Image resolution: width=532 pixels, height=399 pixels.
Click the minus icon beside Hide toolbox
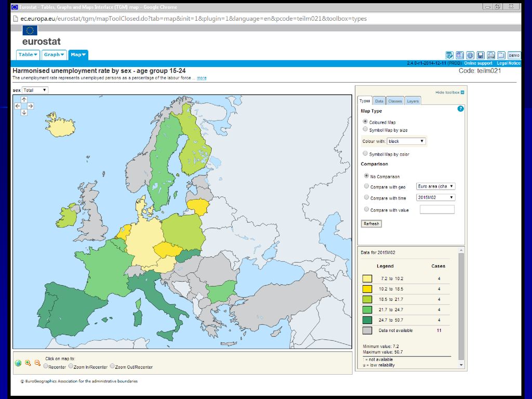(462, 92)
